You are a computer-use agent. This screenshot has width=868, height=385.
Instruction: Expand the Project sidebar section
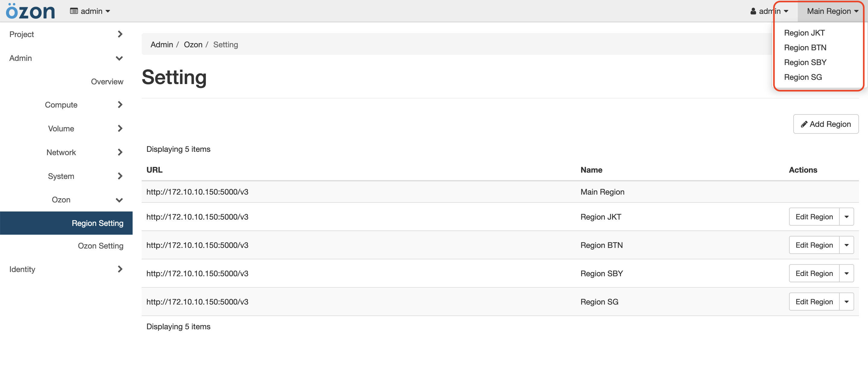point(66,34)
